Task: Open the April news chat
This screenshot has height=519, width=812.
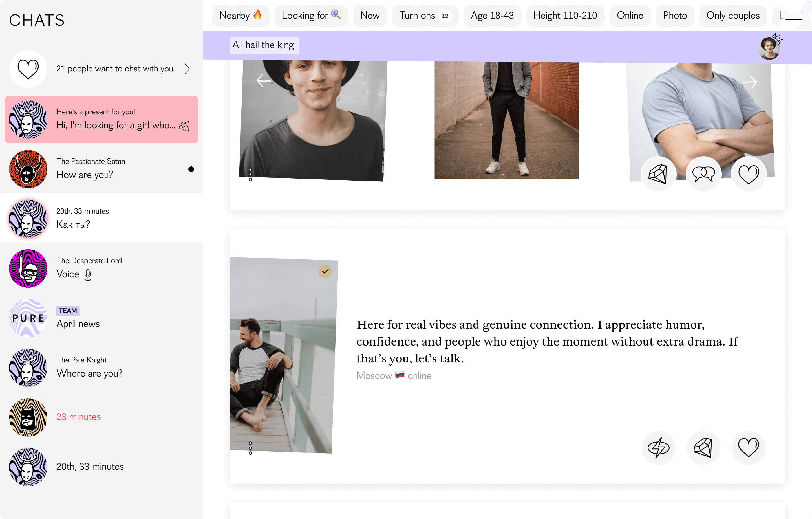Action: click(x=101, y=318)
